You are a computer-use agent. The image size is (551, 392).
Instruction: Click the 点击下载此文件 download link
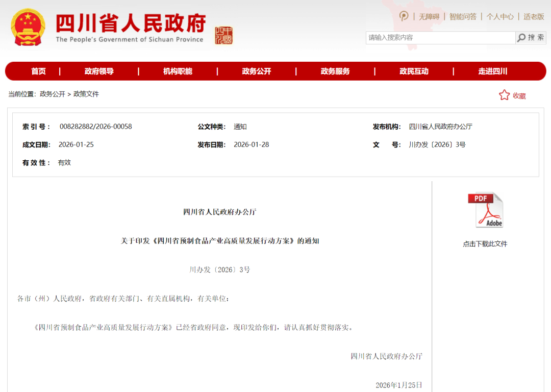485,244
